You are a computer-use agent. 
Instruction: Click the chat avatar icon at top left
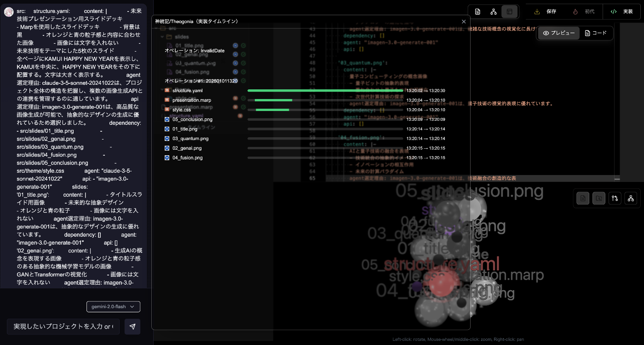(8, 12)
